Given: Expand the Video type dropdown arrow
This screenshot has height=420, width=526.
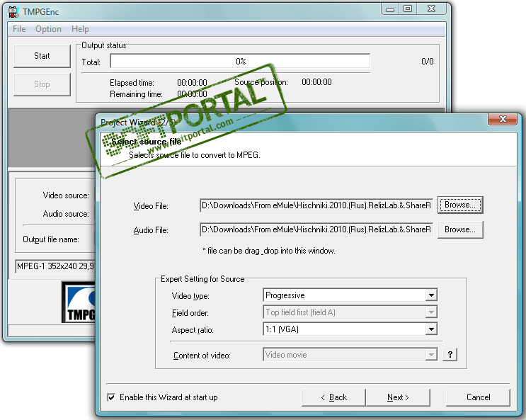Looking at the screenshot, I should click(x=431, y=295).
